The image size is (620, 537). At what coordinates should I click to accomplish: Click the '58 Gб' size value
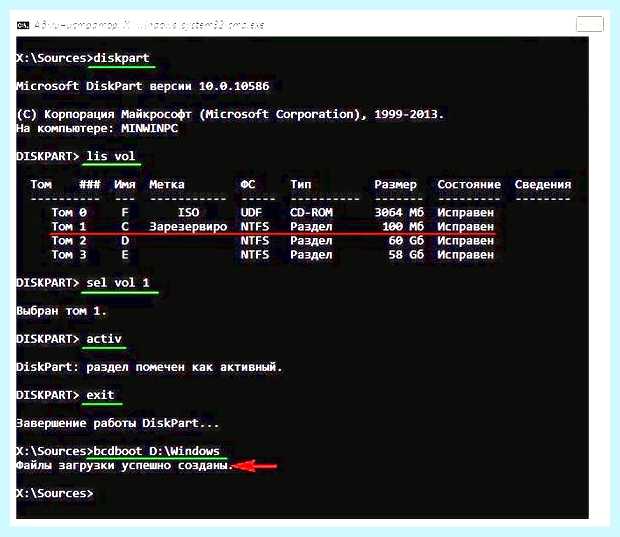406,255
